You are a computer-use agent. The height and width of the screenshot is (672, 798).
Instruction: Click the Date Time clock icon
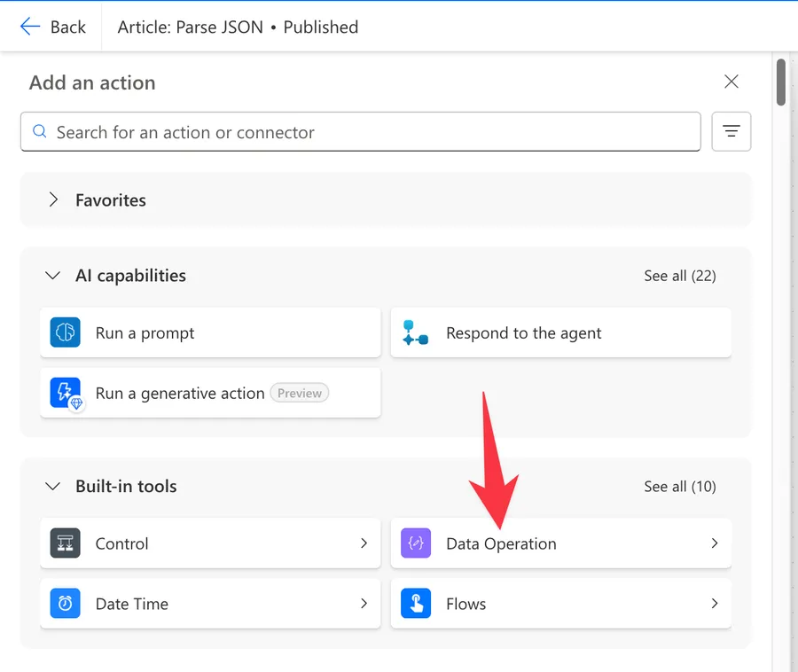point(66,604)
